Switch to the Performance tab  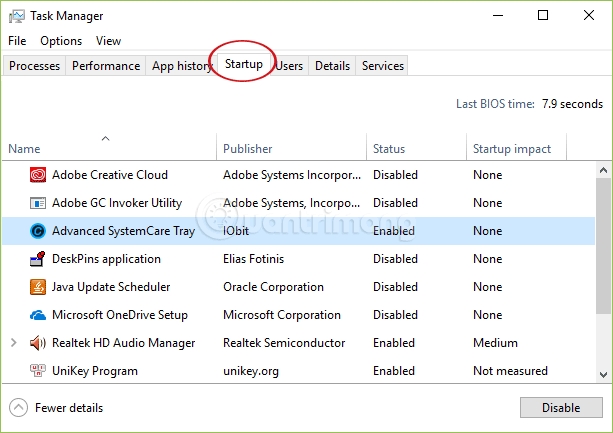[x=106, y=66]
